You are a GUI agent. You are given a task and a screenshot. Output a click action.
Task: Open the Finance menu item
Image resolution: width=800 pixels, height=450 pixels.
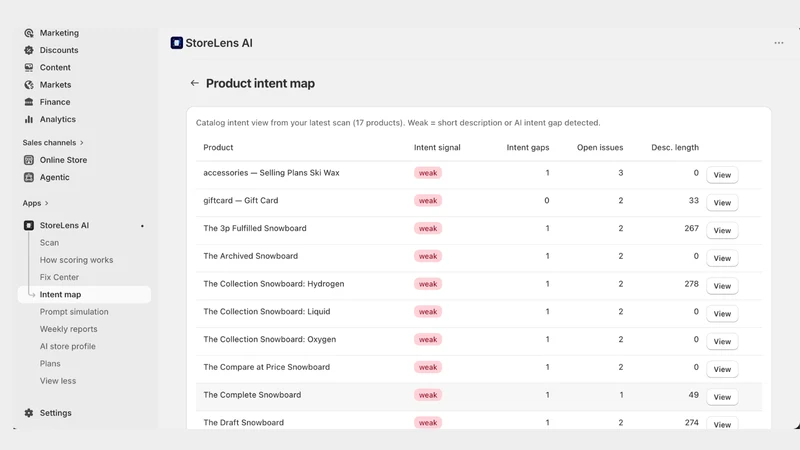click(x=55, y=102)
